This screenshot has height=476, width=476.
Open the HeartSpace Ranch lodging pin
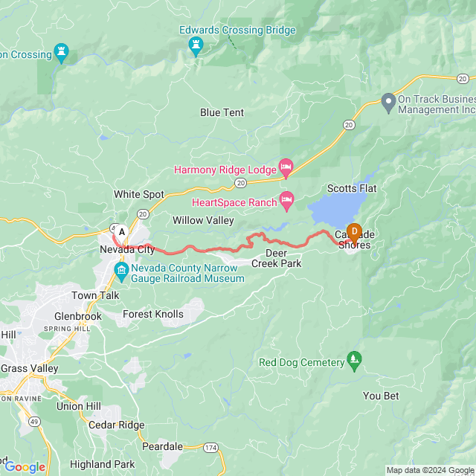coord(286,202)
